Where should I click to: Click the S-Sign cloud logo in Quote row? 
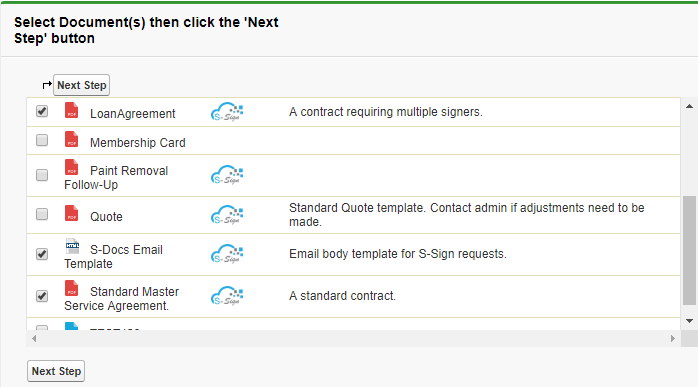[227, 215]
